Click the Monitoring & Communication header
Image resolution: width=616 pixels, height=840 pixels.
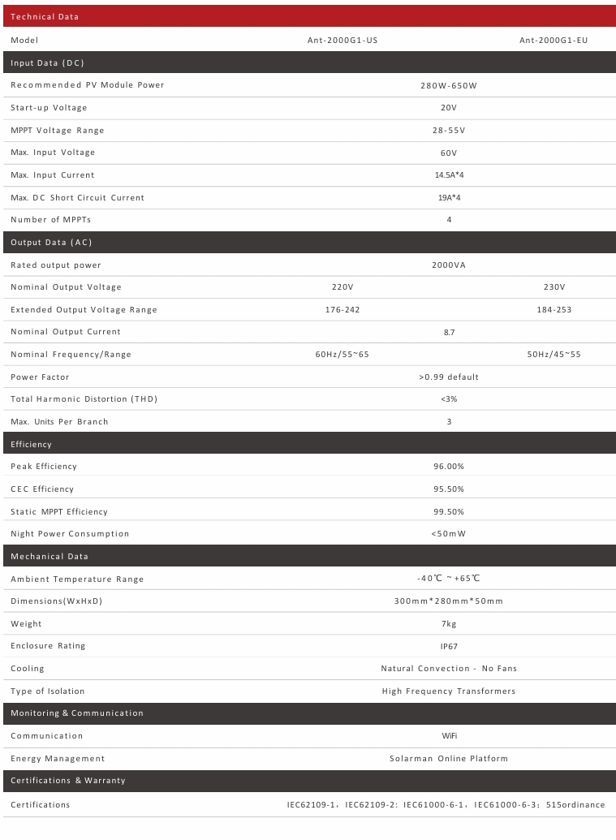click(x=76, y=713)
